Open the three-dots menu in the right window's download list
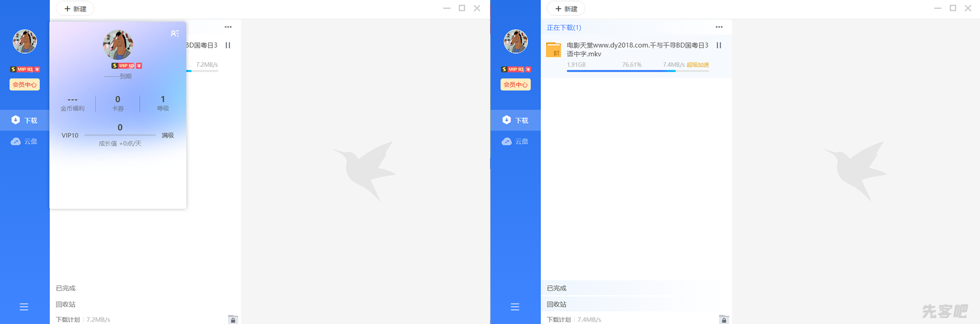Viewport: 980px width, 324px height. [x=719, y=27]
